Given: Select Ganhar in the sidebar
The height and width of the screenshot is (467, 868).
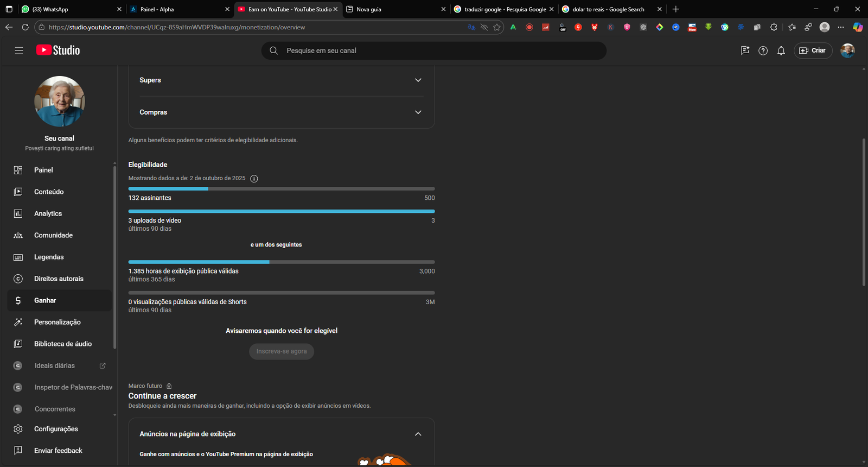Looking at the screenshot, I should [x=59, y=300].
